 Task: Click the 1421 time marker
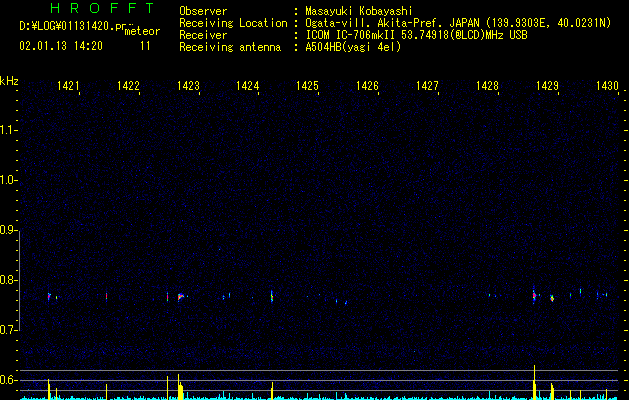coord(68,86)
